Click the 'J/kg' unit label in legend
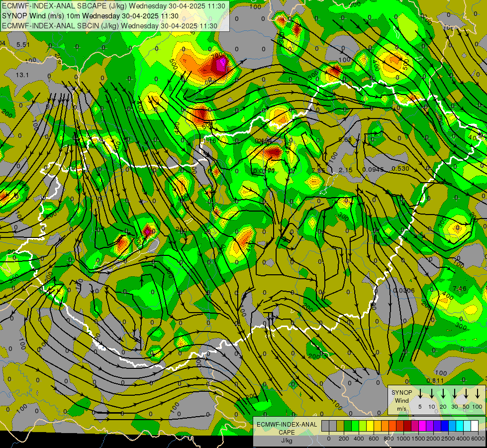Screen dimensions: 487x448 (x=287, y=441)
